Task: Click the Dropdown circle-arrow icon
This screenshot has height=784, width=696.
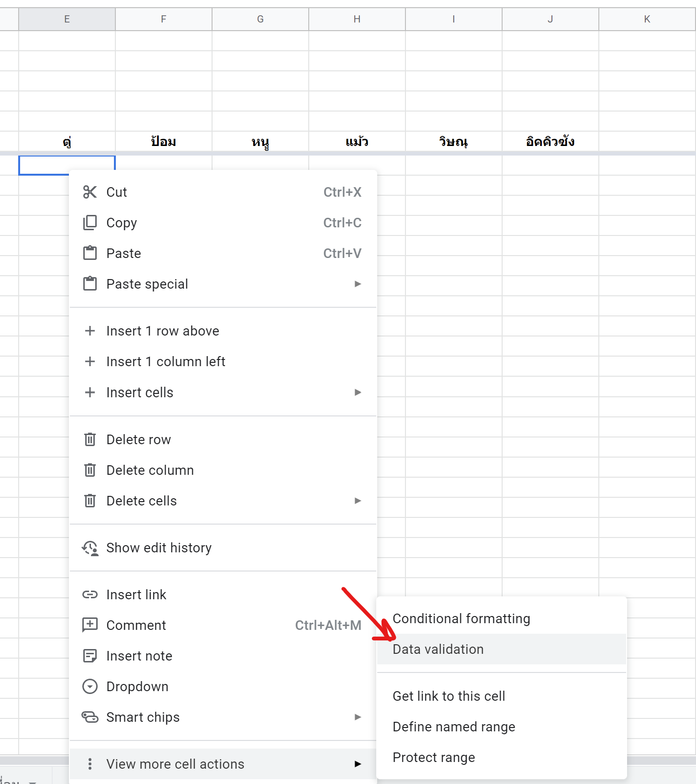Action: click(90, 686)
